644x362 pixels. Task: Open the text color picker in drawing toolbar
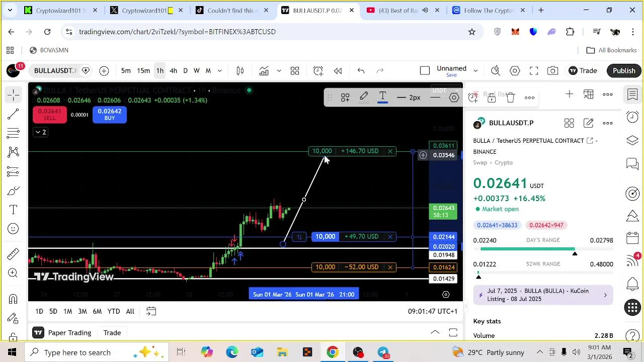(x=383, y=98)
